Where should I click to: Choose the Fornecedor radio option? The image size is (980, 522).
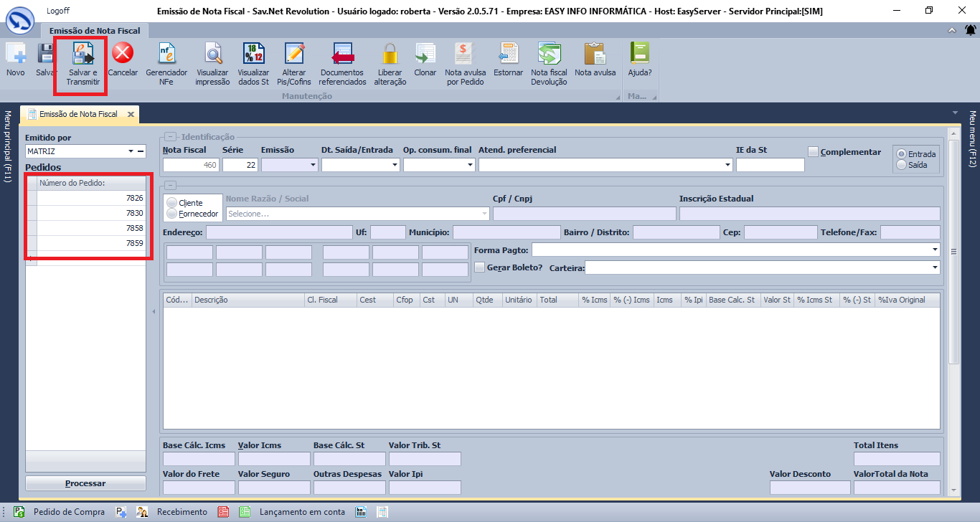click(x=171, y=214)
